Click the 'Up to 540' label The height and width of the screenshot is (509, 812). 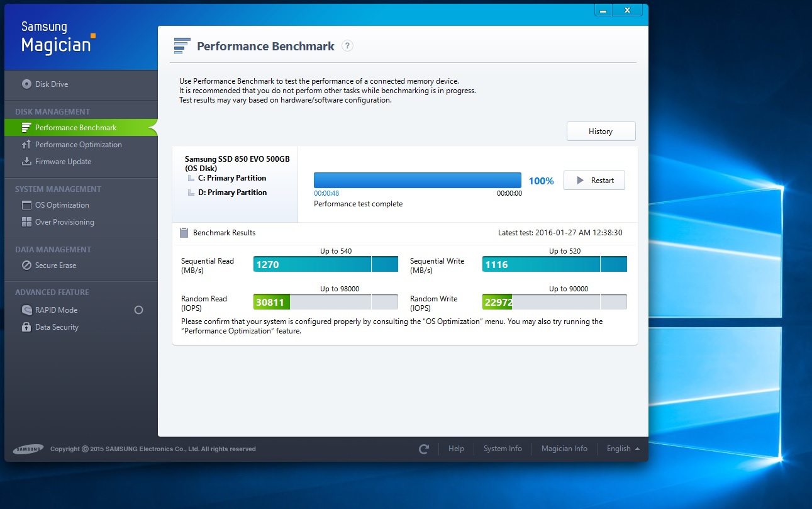336,251
